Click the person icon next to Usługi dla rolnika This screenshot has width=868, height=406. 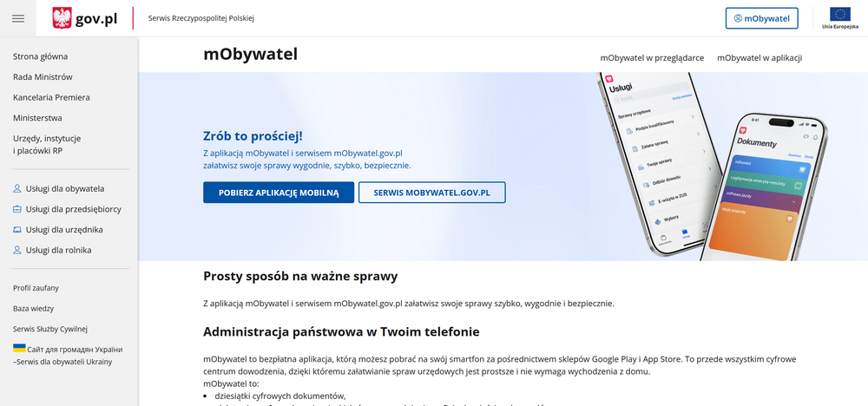pos(17,250)
